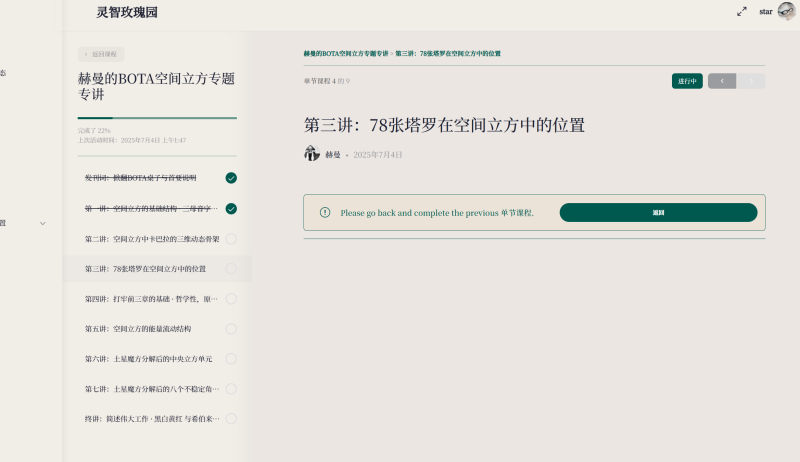Mark the 第三讲 completion circle
This screenshot has width=800, height=462.
click(231, 269)
